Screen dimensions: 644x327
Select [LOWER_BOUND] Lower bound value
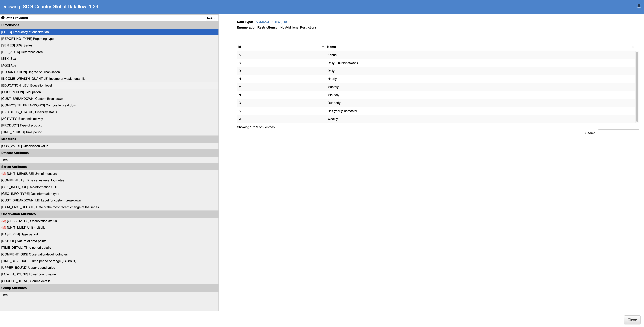coord(109,274)
